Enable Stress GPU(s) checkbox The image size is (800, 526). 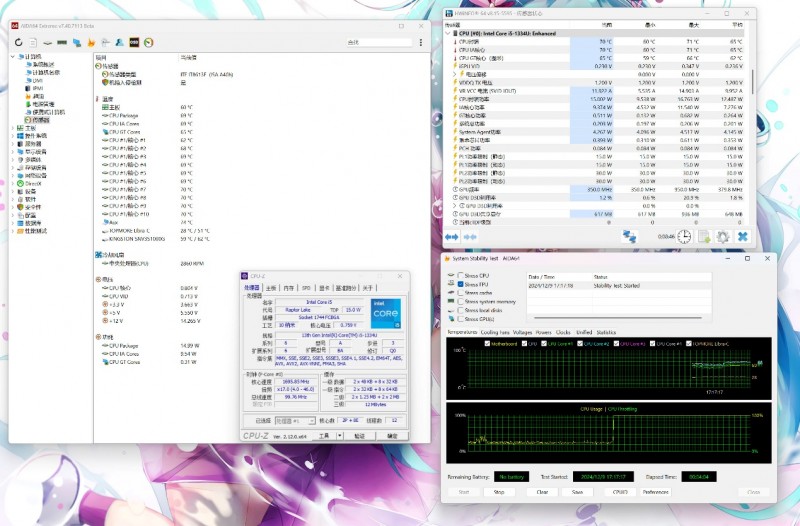tap(461, 319)
